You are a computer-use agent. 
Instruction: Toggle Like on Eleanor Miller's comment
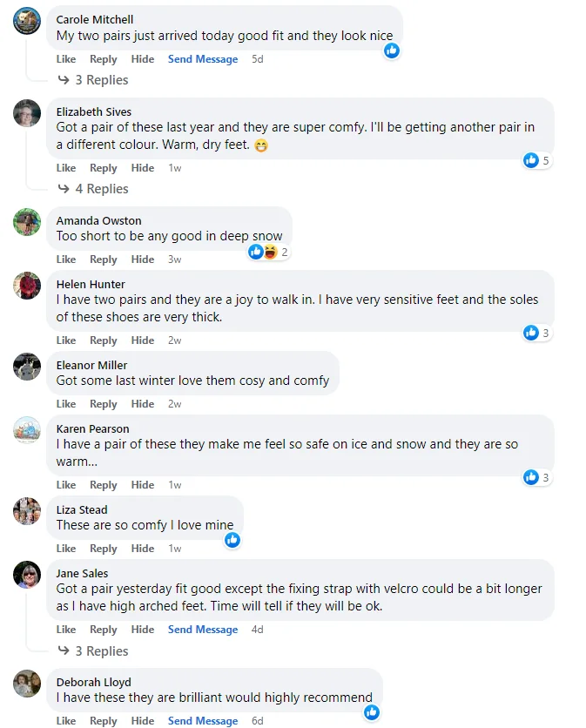[66, 404]
